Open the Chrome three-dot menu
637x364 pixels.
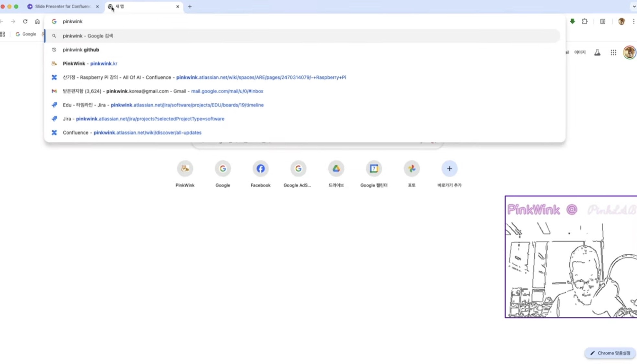(634, 21)
